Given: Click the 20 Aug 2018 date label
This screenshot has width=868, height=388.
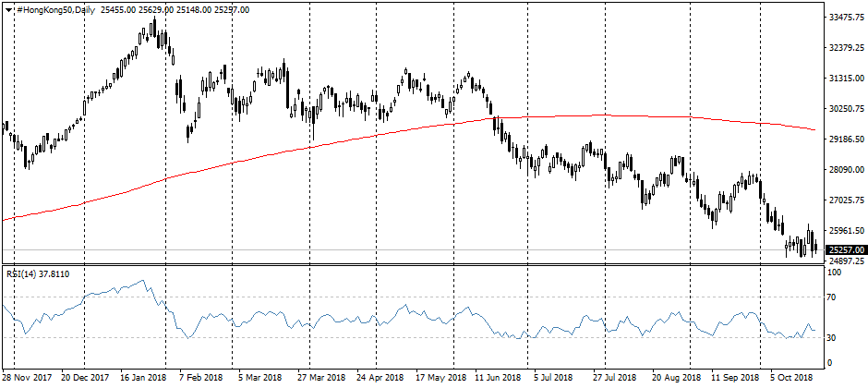Looking at the screenshot, I should click(x=674, y=378).
